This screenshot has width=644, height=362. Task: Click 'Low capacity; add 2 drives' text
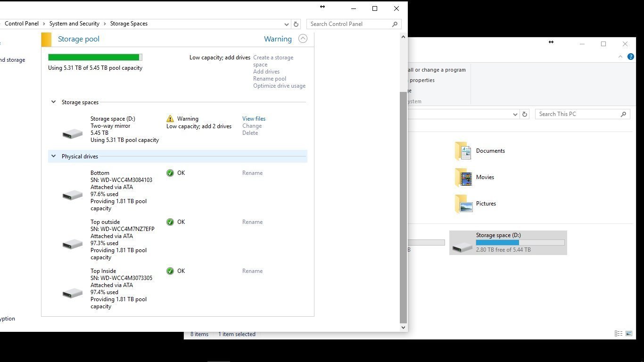(x=199, y=126)
